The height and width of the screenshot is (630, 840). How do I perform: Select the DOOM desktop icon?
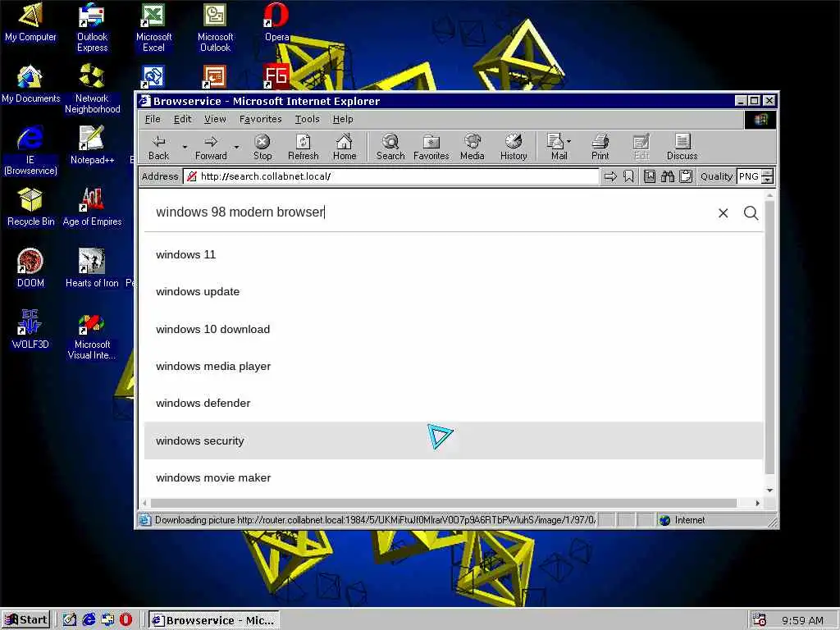(x=30, y=267)
